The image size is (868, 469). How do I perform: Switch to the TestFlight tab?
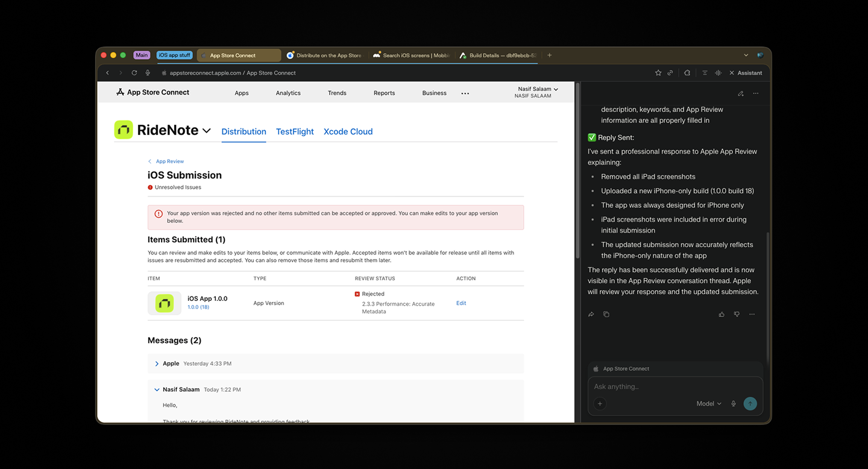coord(295,131)
